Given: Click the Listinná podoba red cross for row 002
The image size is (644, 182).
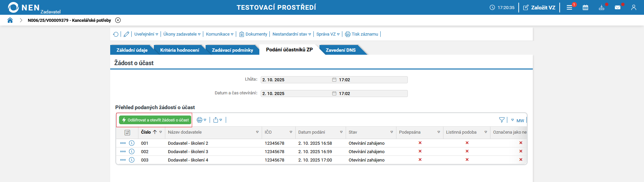Looking at the screenshot, I should [467, 151].
